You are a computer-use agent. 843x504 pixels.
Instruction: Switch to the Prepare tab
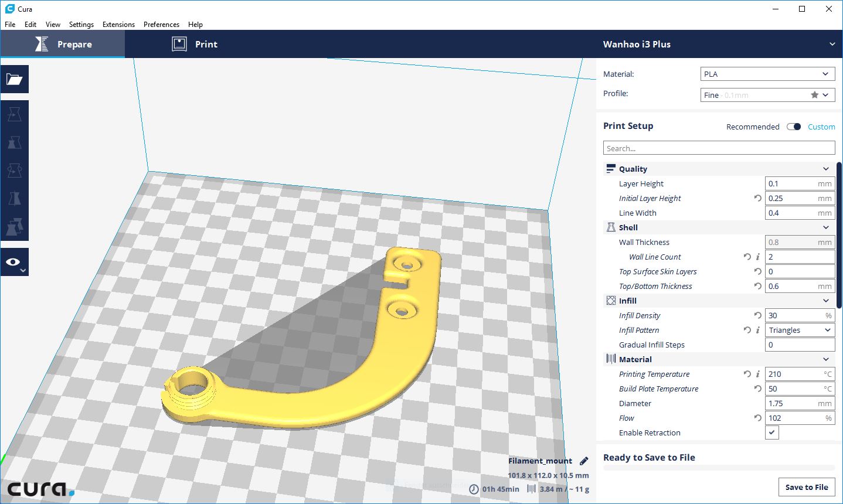point(63,44)
